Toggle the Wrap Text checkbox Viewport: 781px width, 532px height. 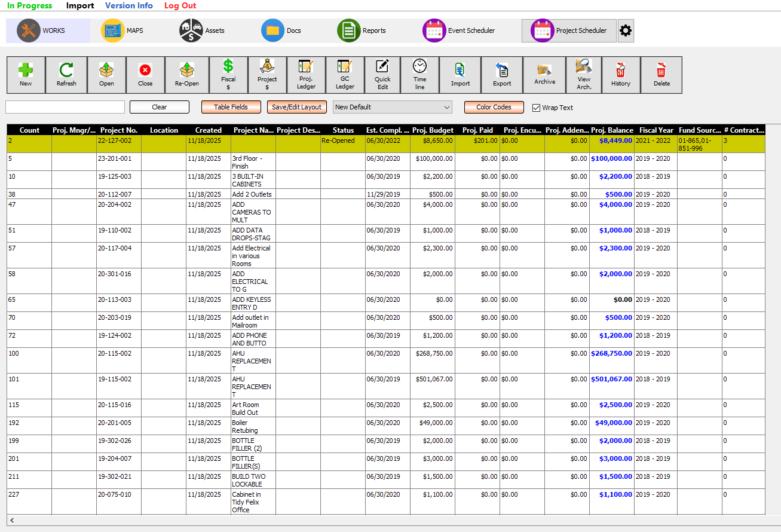click(536, 108)
